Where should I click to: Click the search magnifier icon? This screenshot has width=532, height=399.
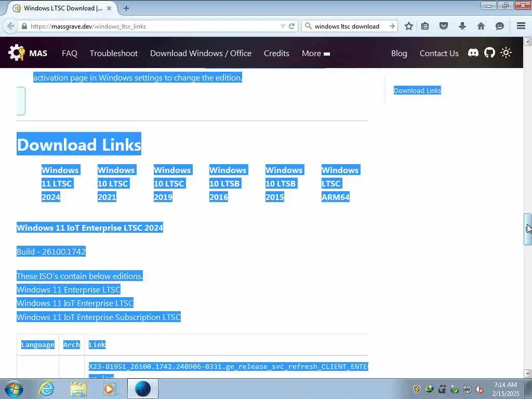click(308, 26)
